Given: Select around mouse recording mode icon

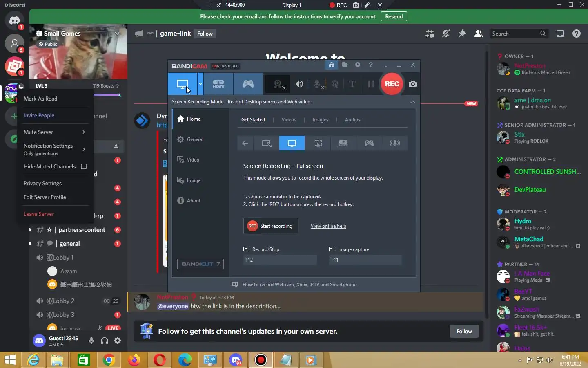Looking at the screenshot, I should [317, 143].
